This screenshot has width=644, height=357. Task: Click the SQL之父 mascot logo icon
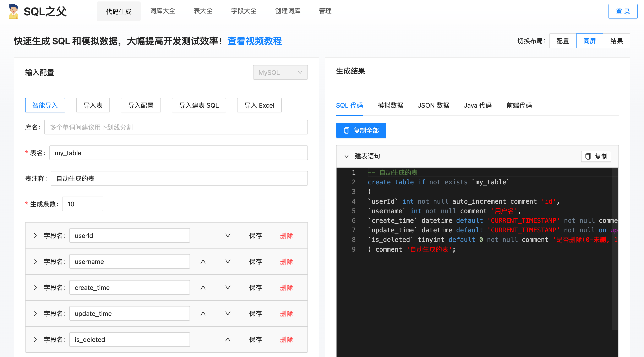coord(13,11)
